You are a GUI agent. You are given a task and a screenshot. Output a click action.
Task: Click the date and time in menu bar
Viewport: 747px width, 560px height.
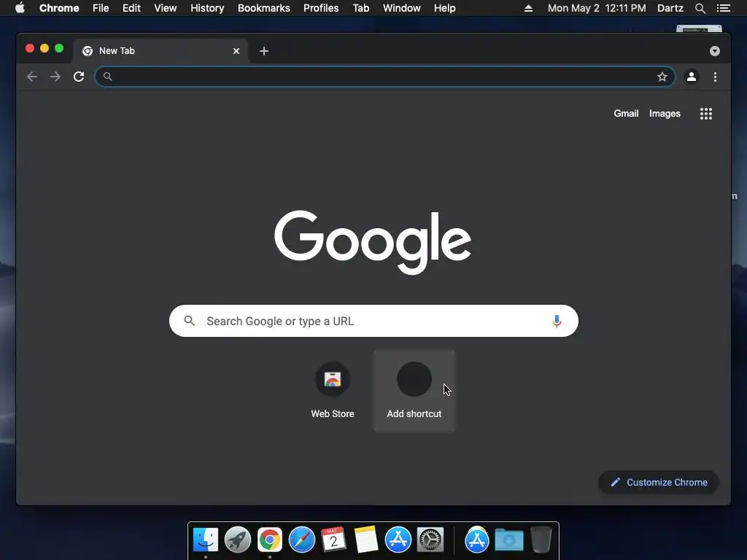click(597, 8)
